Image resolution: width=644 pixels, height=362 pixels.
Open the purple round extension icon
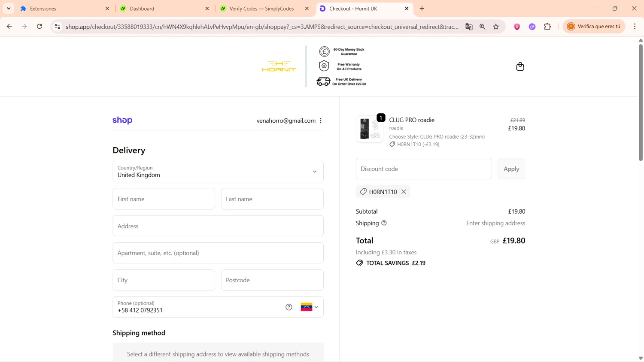click(x=532, y=27)
